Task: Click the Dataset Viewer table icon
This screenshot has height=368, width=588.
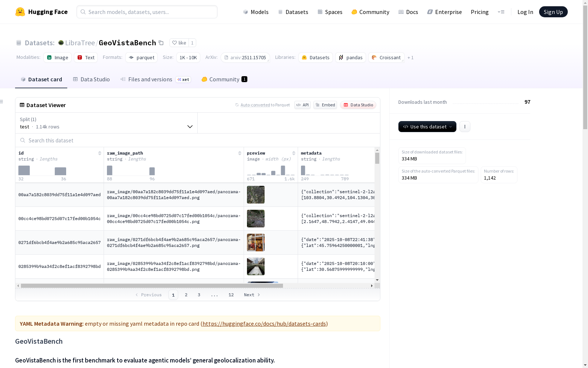Action: 22,105
